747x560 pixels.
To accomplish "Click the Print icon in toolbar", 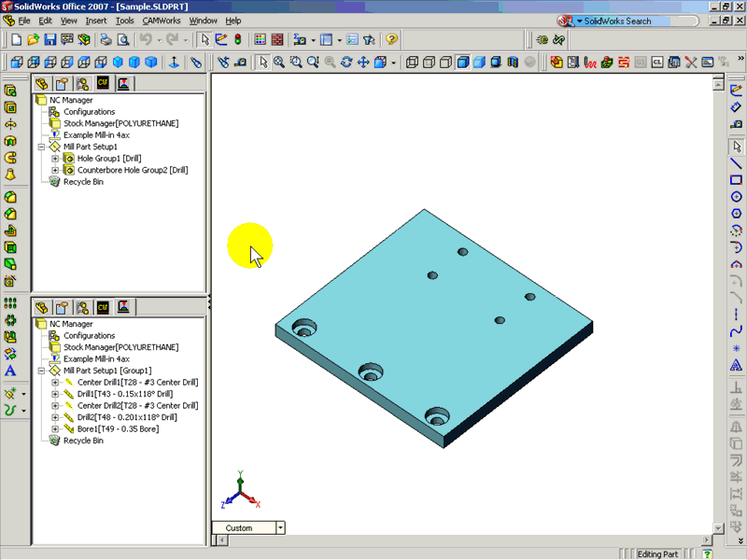I will 106,39.
